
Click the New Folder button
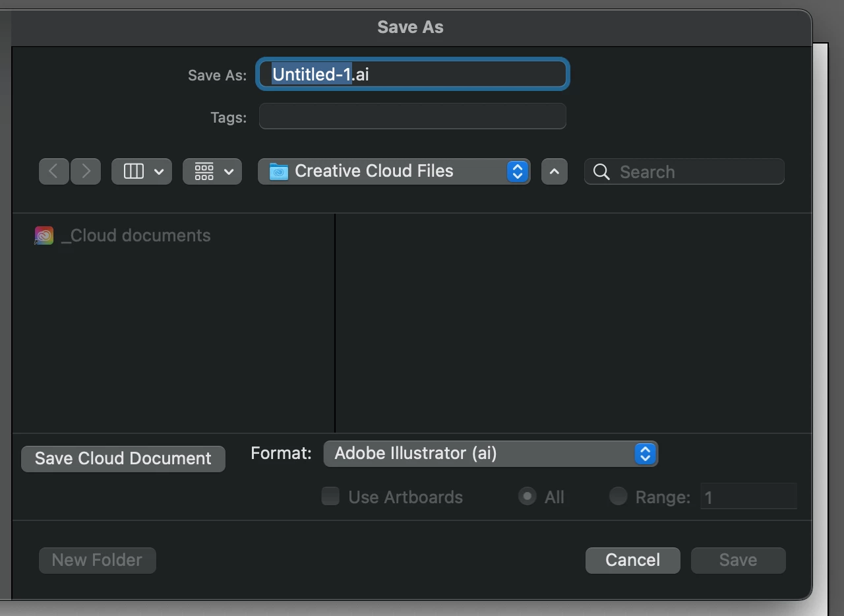tap(98, 560)
